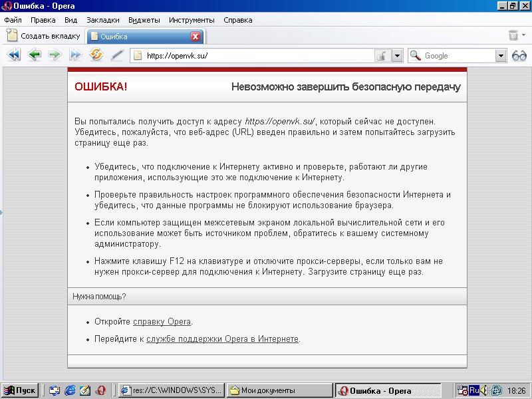Go forward with the green right arrow

click(55, 55)
